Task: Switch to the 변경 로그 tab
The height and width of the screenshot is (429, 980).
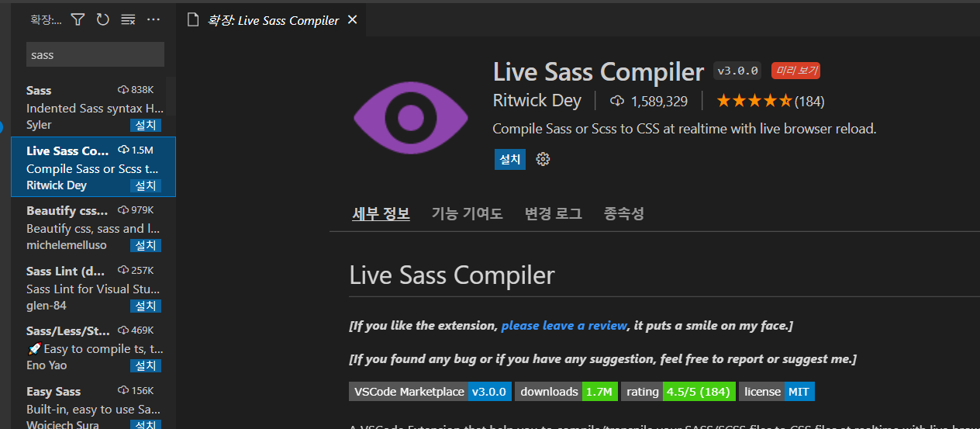Action: pyautogui.click(x=554, y=213)
